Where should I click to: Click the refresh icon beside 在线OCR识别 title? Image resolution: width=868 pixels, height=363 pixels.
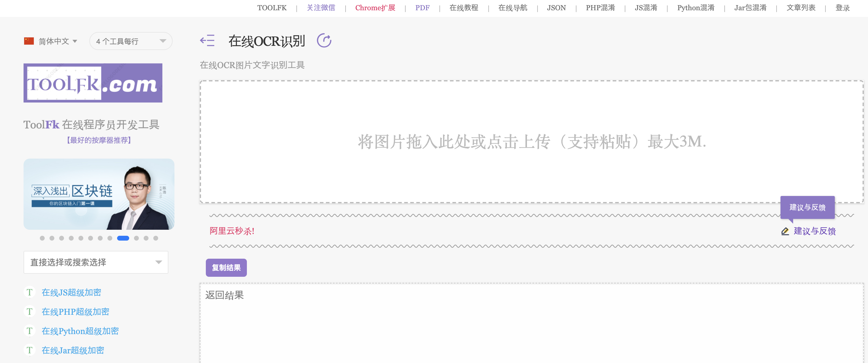tap(324, 40)
